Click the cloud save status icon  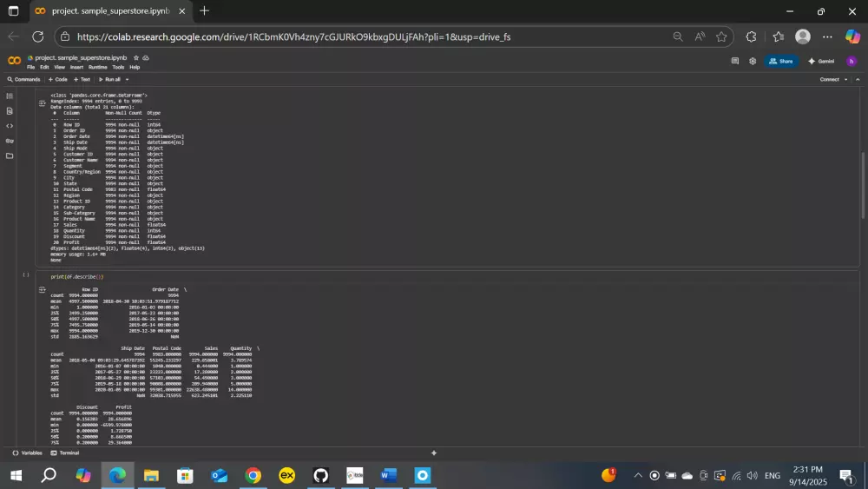click(x=146, y=57)
